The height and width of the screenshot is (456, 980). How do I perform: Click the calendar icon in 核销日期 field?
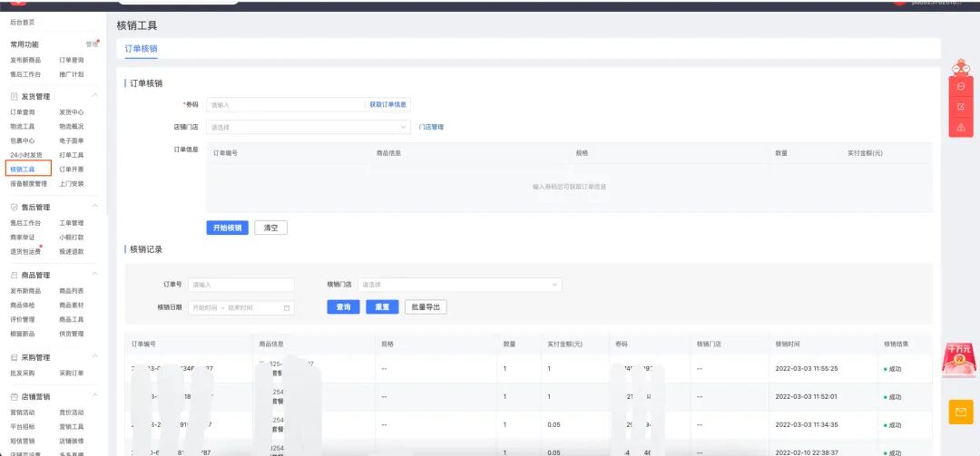[287, 308]
